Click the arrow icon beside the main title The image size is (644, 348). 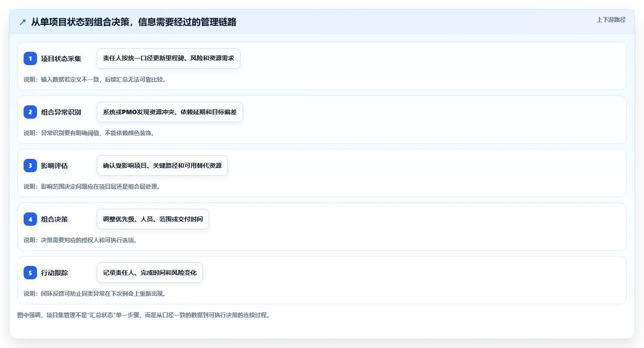(x=23, y=22)
